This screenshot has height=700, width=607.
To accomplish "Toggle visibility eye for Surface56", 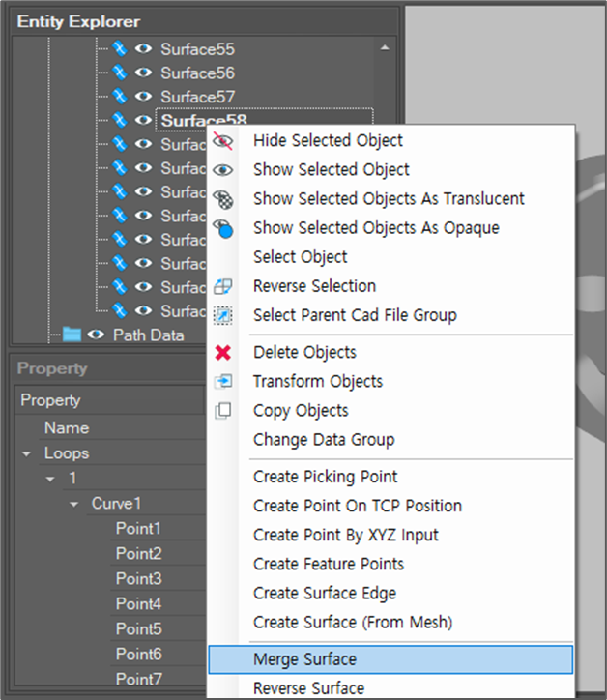I will pos(143,73).
